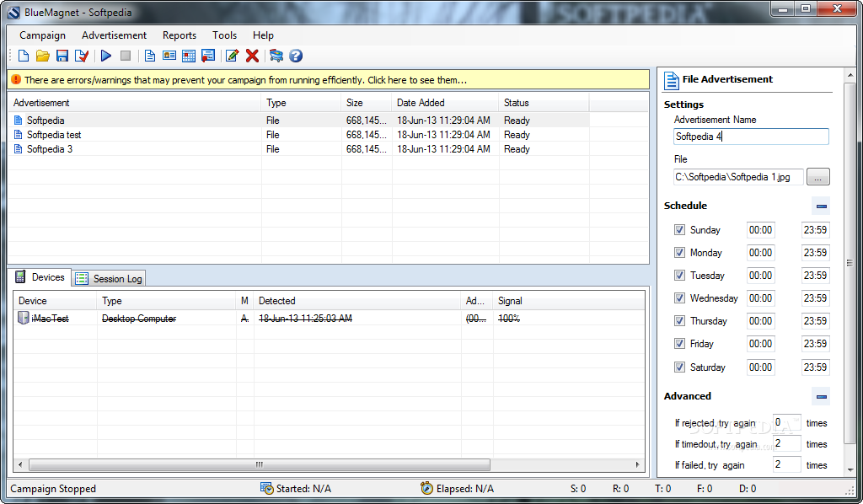This screenshot has width=863, height=504.
Task: Add a contact card advertisement icon
Action: (x=169, y=56)
